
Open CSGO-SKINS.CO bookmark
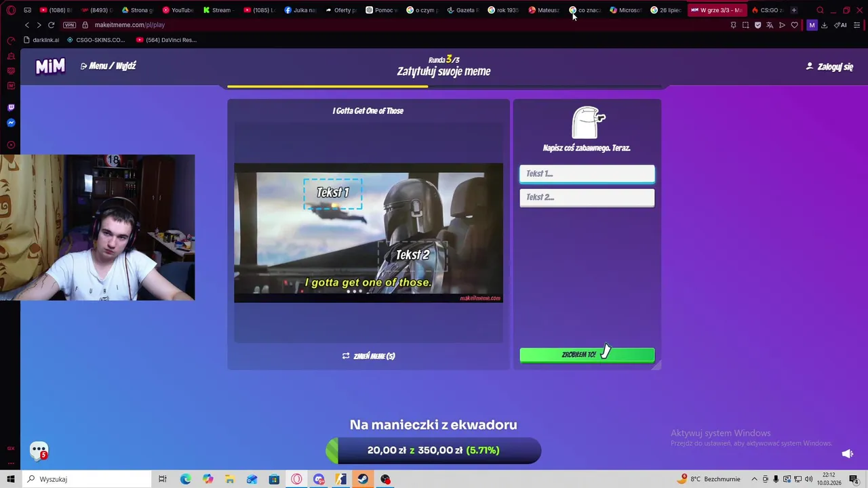point(96,40)
